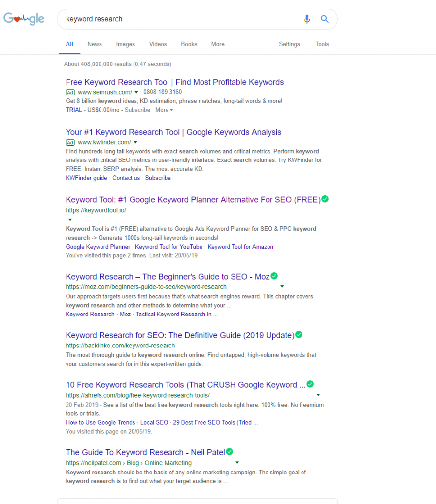Start voice search with microphone icon
This screenshot has width=436, height=504.
click(307, 19)
